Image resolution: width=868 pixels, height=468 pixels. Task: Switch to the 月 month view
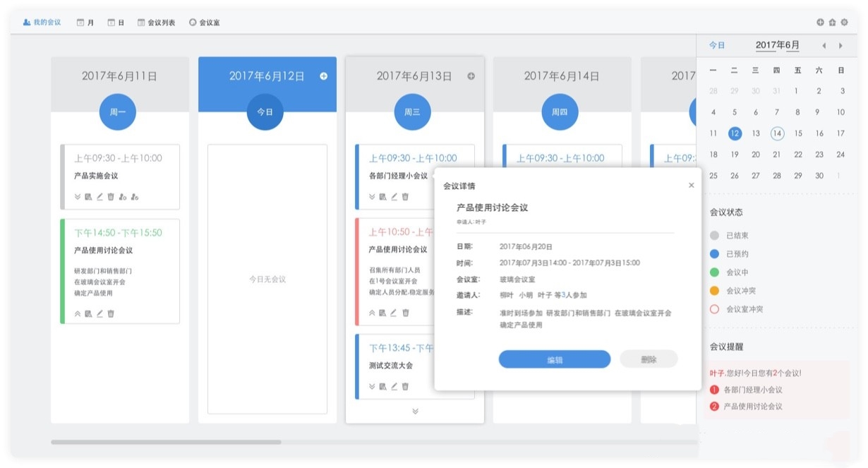pyautogui.click(x=85, y=21)
